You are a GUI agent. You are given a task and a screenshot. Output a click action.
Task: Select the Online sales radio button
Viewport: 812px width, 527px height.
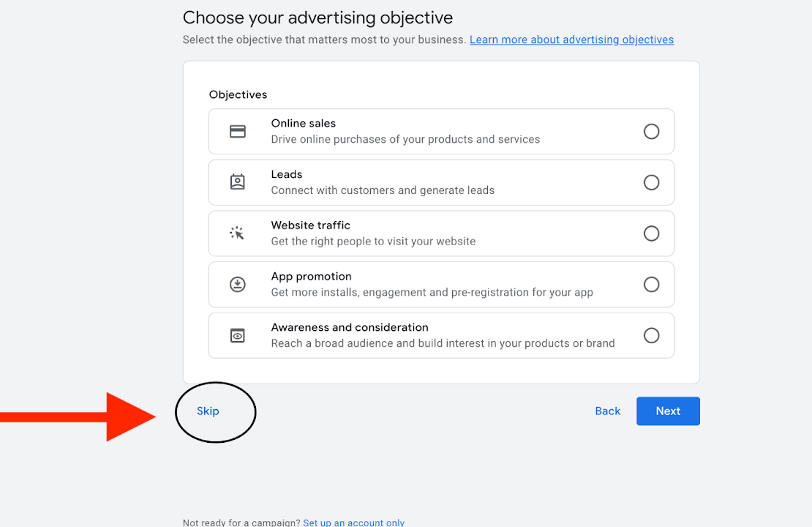pos(651,132)
